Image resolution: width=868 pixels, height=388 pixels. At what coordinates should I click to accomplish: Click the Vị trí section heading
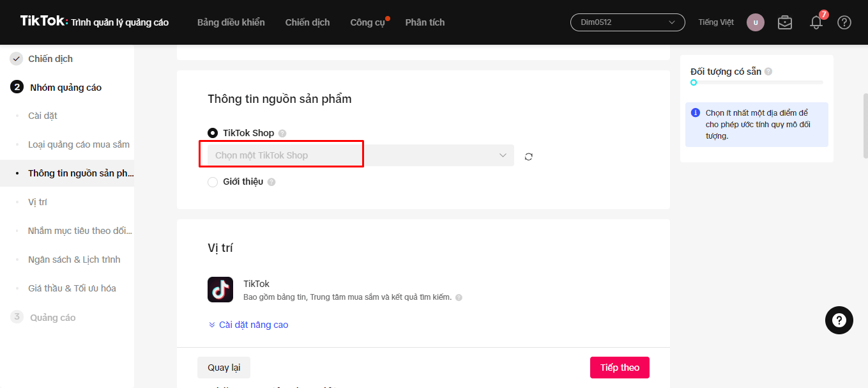point(220,248)
